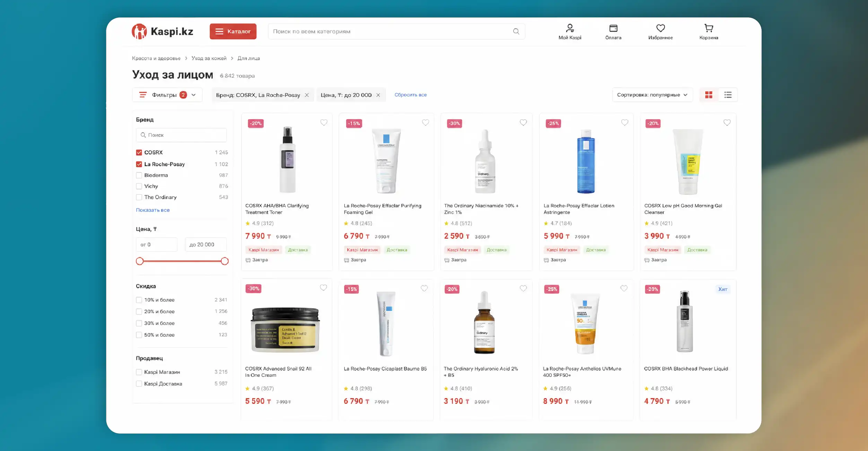This screenshot has height=451, width=868.
Task: Favorite La Roche-Posay Effaclar Lotion Astringente
Action: (624, 123)
